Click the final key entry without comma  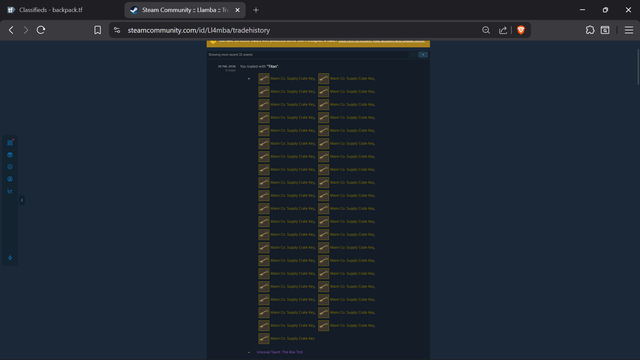(x=292, y=338)
